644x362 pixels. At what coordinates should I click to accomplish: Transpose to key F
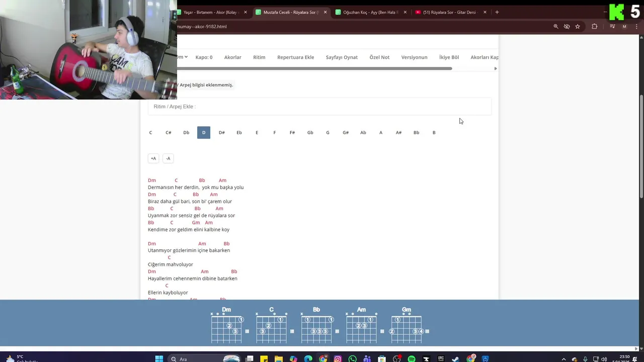click(x=275, y=132)
